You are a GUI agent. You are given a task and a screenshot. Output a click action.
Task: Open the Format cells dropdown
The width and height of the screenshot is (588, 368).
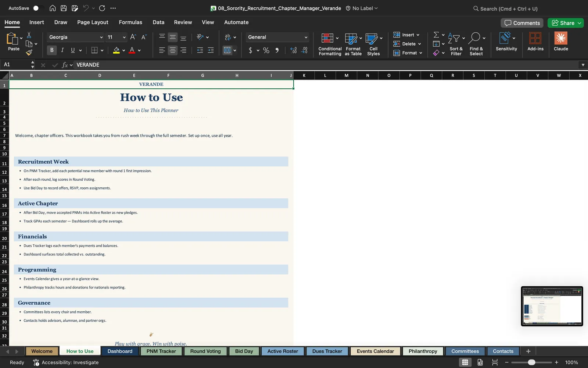click(408, 53)
